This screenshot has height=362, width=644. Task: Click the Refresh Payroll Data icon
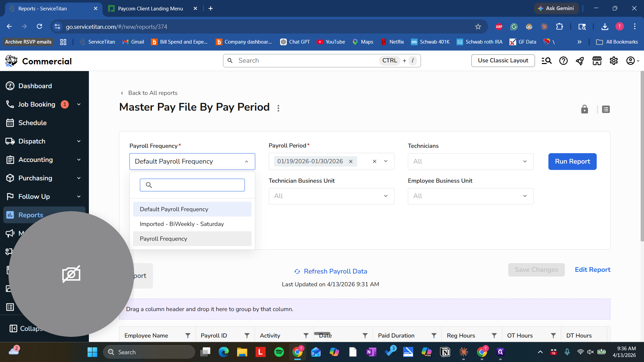coord(297,271)
